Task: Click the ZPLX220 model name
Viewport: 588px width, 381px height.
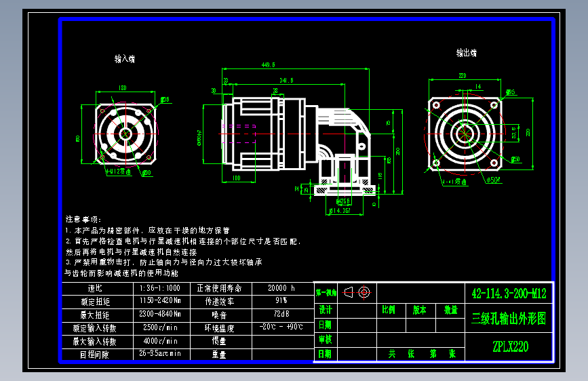Action: (510, 346)
